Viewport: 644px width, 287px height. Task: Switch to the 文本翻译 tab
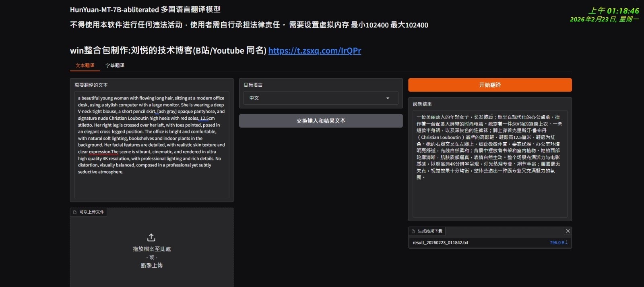pos(85,65)
